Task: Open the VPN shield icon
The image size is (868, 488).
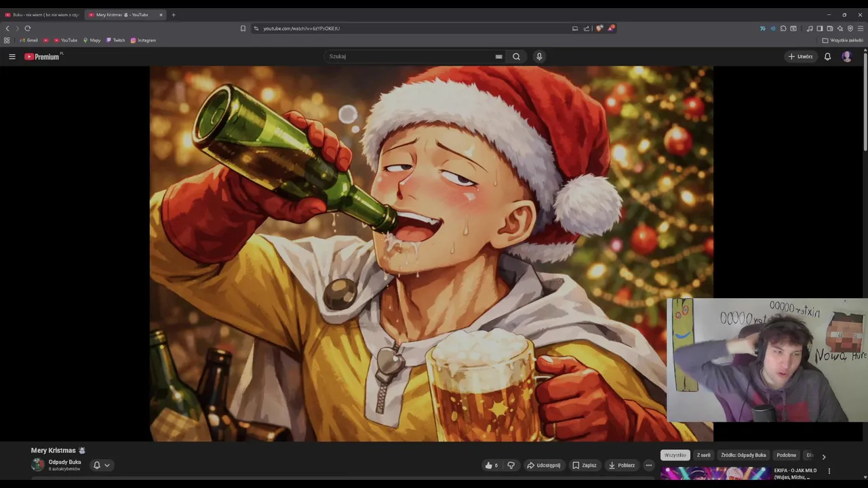Action: click(x=850, y=28)
